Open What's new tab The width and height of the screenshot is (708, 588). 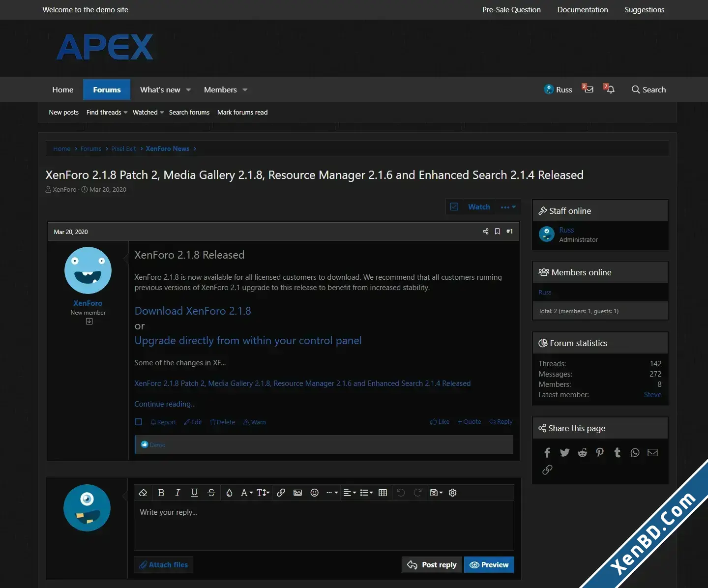tap(160, 89)
